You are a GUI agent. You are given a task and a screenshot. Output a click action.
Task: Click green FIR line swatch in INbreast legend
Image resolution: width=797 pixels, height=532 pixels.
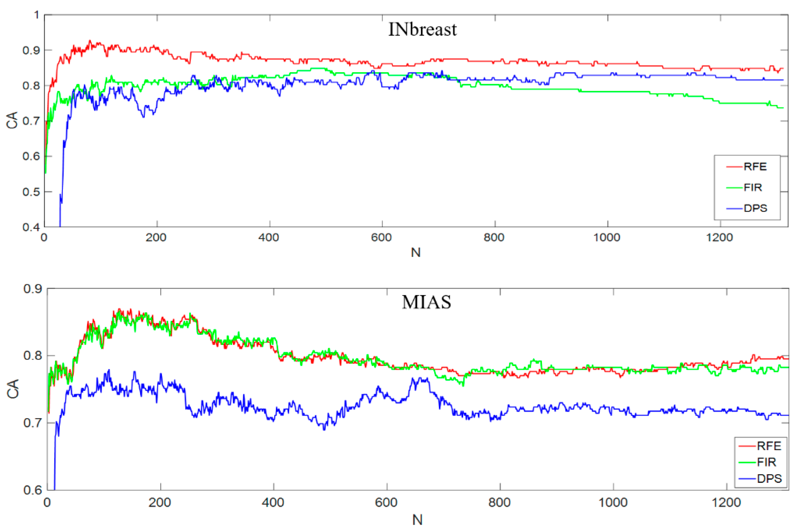click(x=734, y=187)
